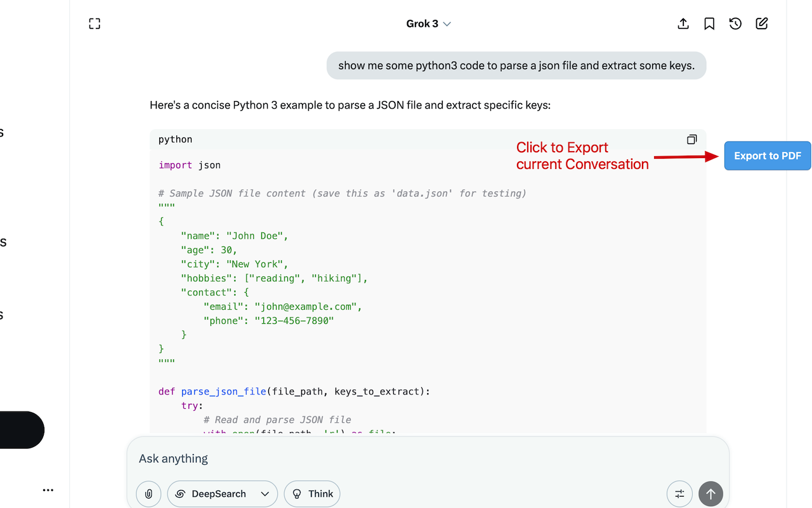Click the send arrow button

coord(710,493)
